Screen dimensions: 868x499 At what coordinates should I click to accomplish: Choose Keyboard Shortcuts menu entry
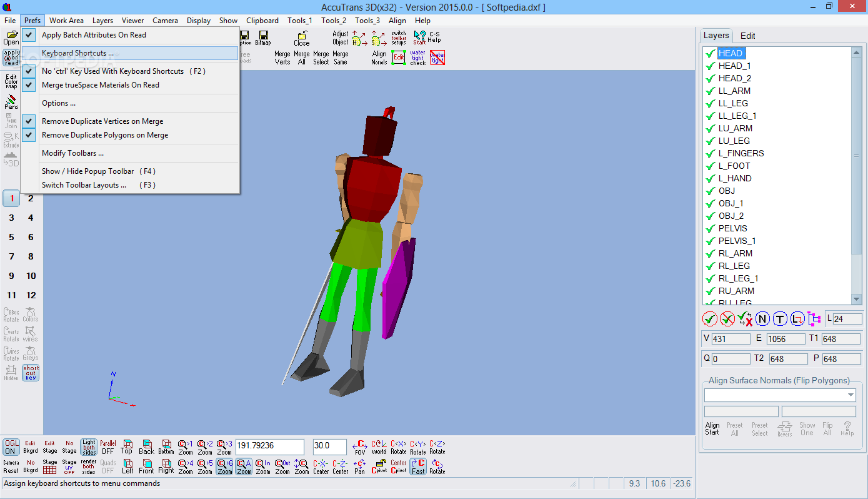(x=130, y=53)
